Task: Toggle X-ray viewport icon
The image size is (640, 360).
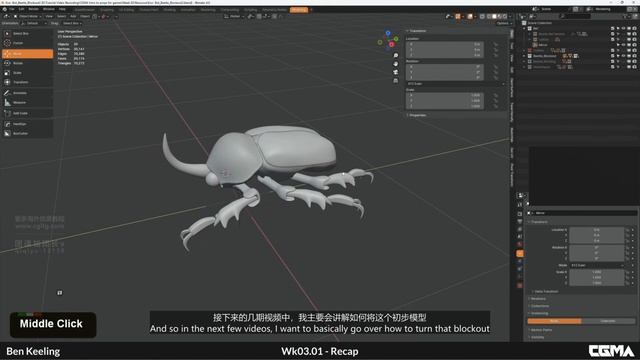Action: pos(482,16)
